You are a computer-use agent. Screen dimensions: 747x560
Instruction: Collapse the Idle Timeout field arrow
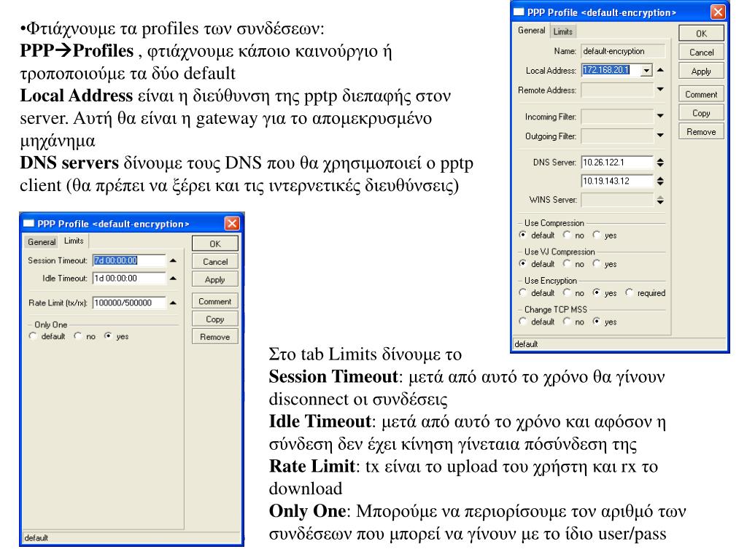(x=173, y=278)
